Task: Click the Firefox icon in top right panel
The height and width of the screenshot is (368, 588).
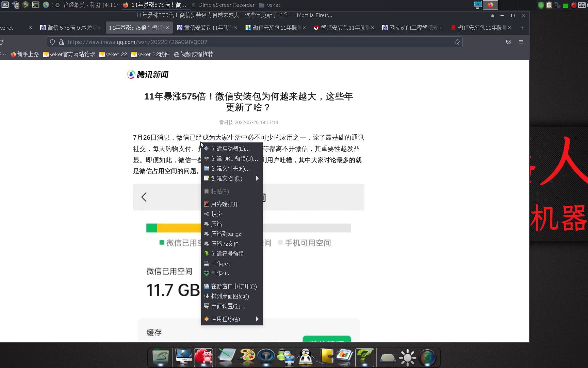Action: click(490, 5)
